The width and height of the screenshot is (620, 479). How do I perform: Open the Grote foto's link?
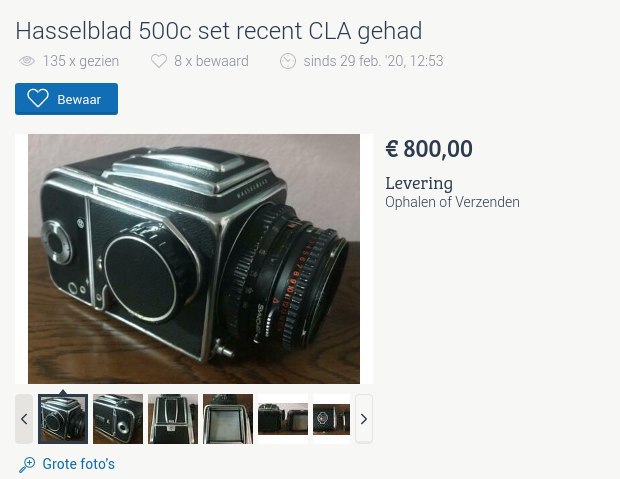tap(79, 464)
